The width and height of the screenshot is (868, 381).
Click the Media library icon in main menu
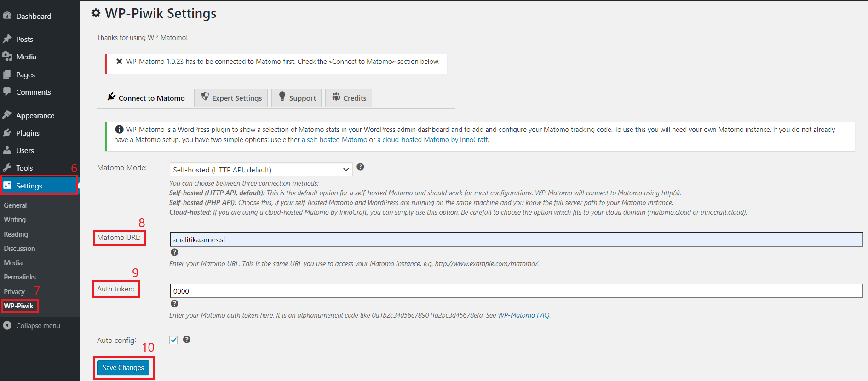click(x=7, y=56)
